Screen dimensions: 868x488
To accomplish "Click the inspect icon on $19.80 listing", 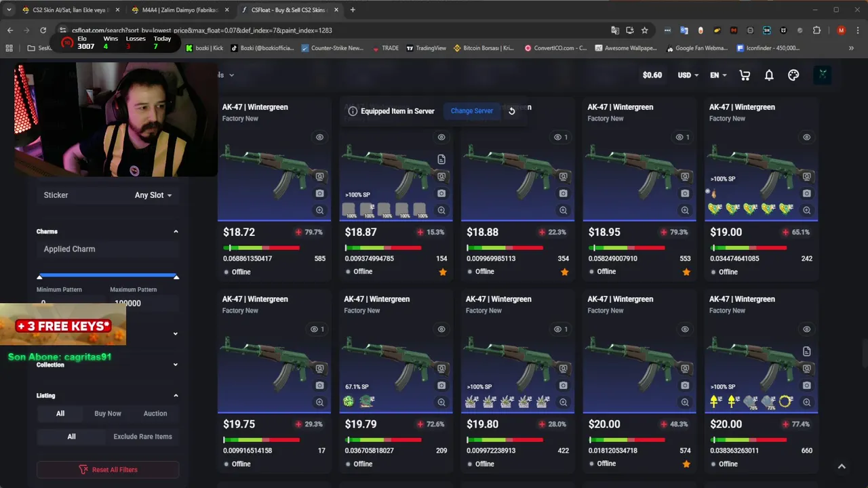I will point(563,368).
